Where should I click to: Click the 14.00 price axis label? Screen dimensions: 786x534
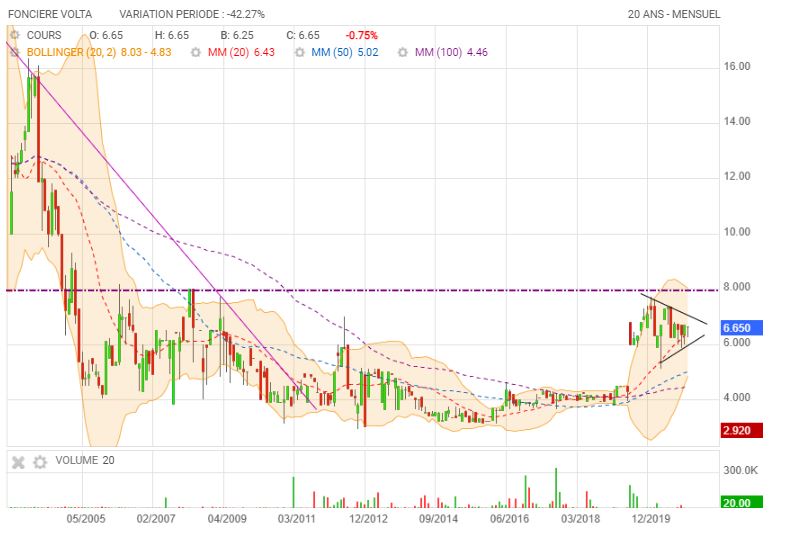pos(736,121)
